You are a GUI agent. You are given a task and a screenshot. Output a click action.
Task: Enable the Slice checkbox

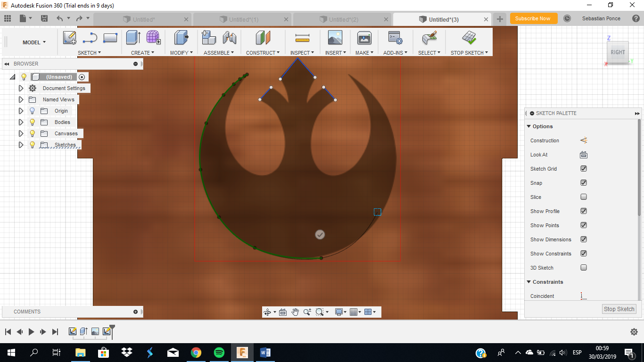[x=584, y=197]
